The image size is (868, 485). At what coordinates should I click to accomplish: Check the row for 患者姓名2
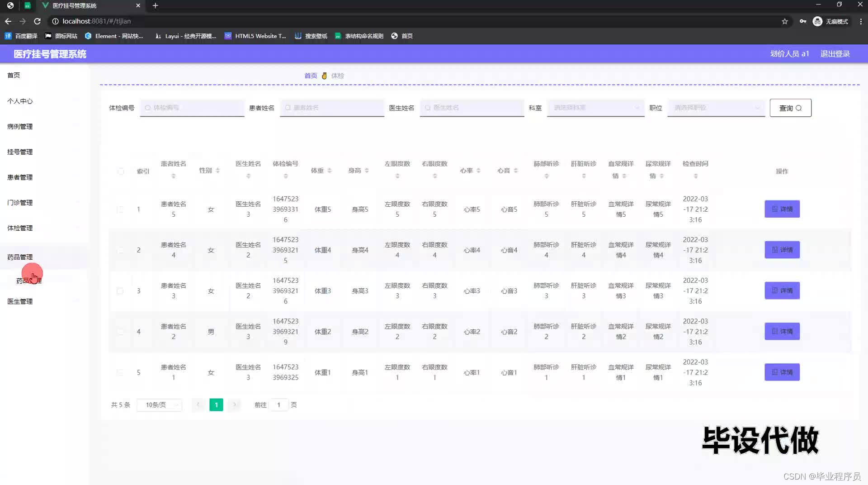point(120,332)
